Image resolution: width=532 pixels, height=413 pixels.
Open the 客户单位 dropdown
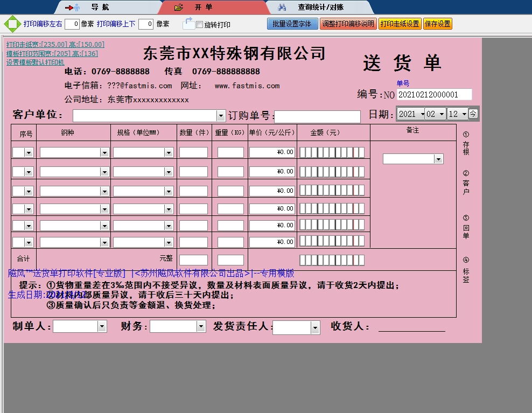point(221,116)
